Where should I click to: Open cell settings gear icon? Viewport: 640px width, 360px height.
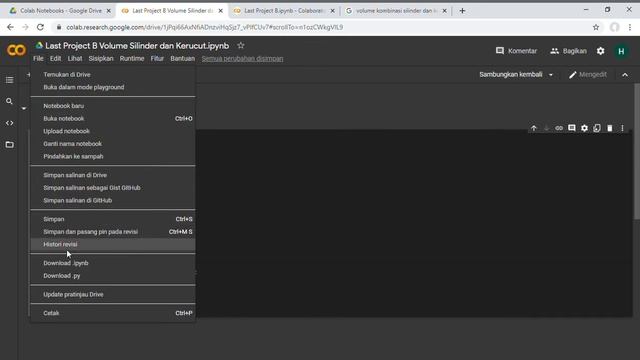(x=584, y=128)
